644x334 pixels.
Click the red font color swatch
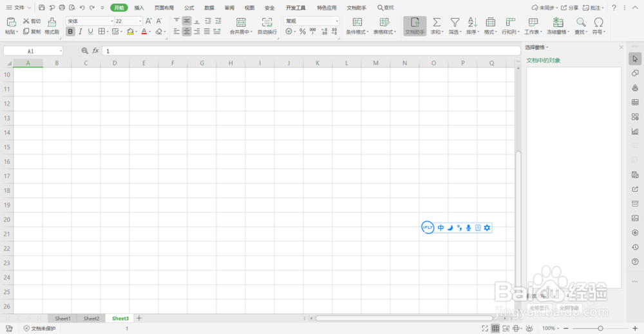click(x=144, y=32)
